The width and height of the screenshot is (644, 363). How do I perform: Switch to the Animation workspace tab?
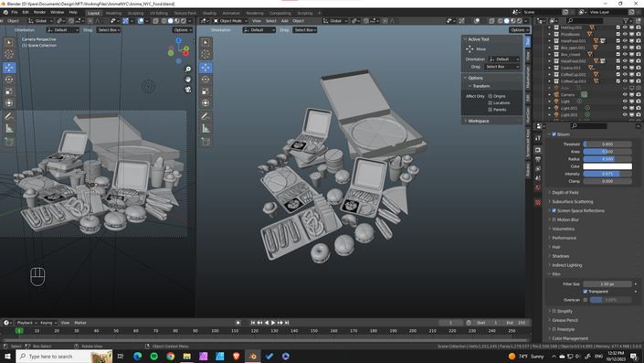click(x=231, y=13)
